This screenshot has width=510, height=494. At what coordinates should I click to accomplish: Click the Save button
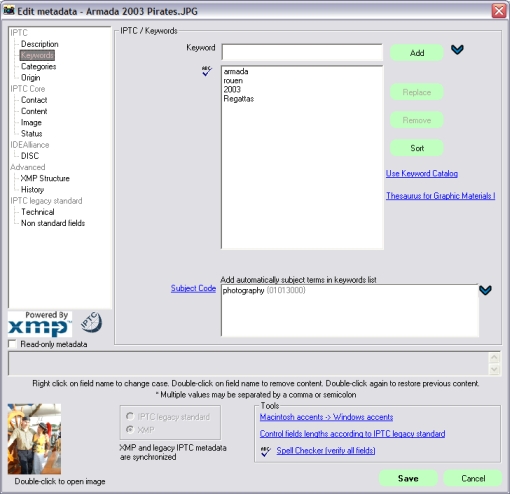tap(408, 478)
